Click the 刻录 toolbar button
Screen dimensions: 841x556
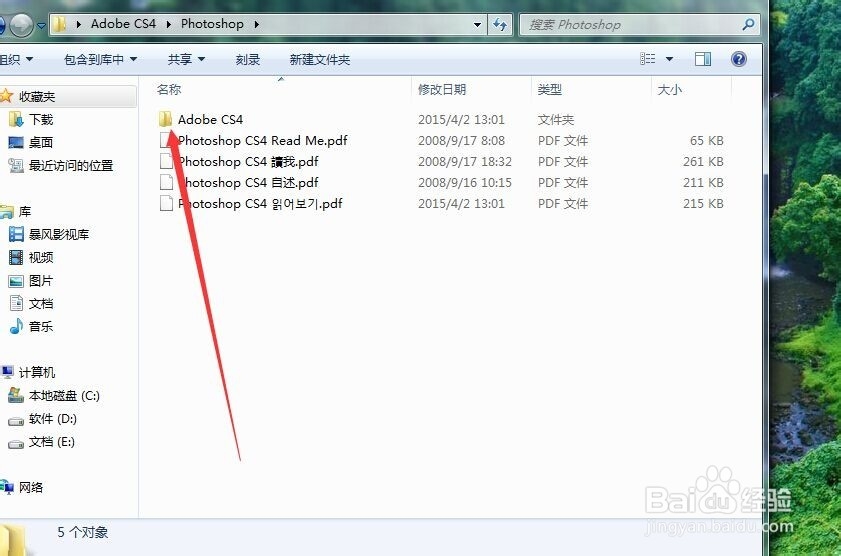248,59
